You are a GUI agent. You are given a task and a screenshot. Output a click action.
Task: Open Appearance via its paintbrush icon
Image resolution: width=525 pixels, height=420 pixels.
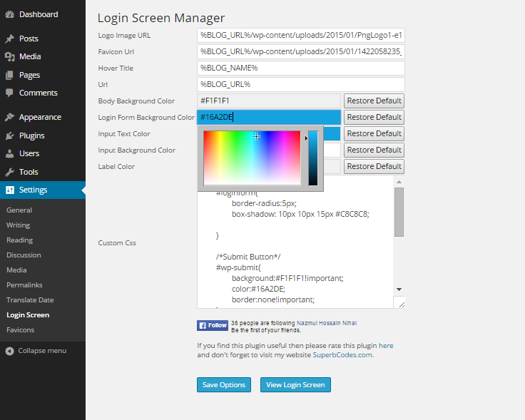(10, 117)
